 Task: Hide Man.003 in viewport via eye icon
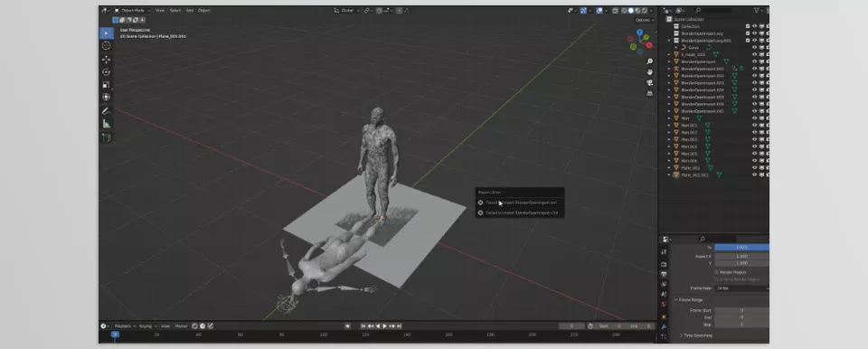(x=754, y=139)
